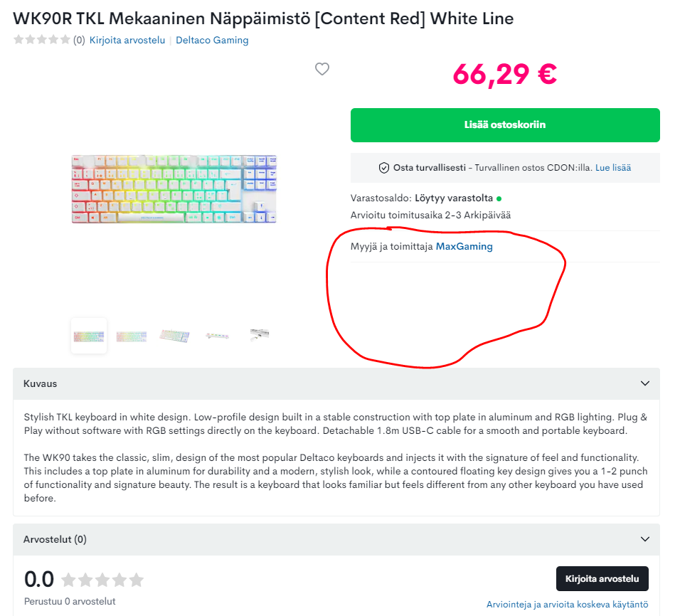Show the keyboard side view thumbnail
This screenshot has height=616, width=680.
coord(217,336)
